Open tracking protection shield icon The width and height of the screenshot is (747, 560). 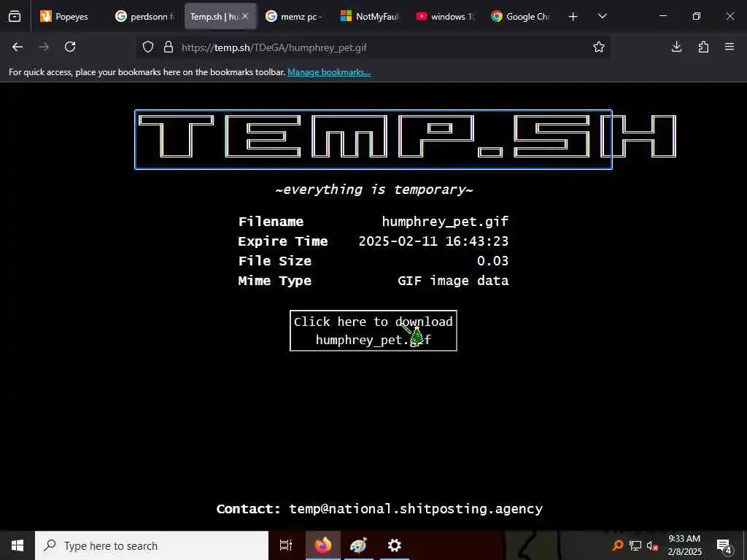(x=148, y=47)
